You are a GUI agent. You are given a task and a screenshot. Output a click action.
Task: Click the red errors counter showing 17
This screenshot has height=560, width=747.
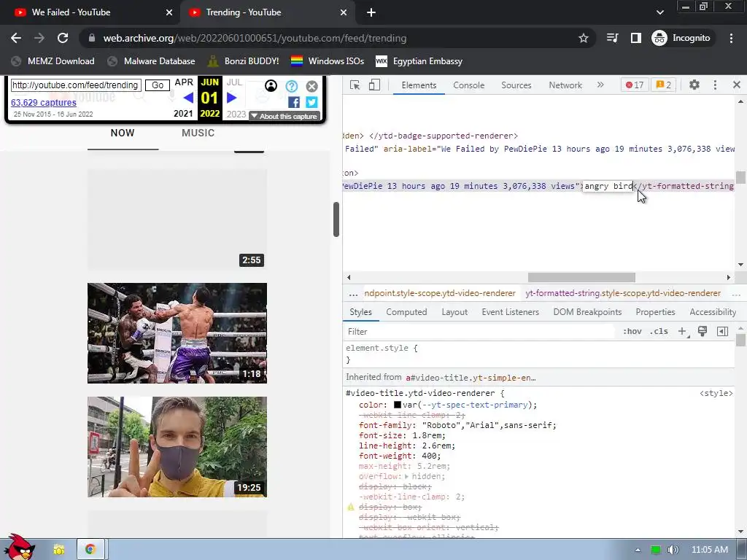coord(634,85)
